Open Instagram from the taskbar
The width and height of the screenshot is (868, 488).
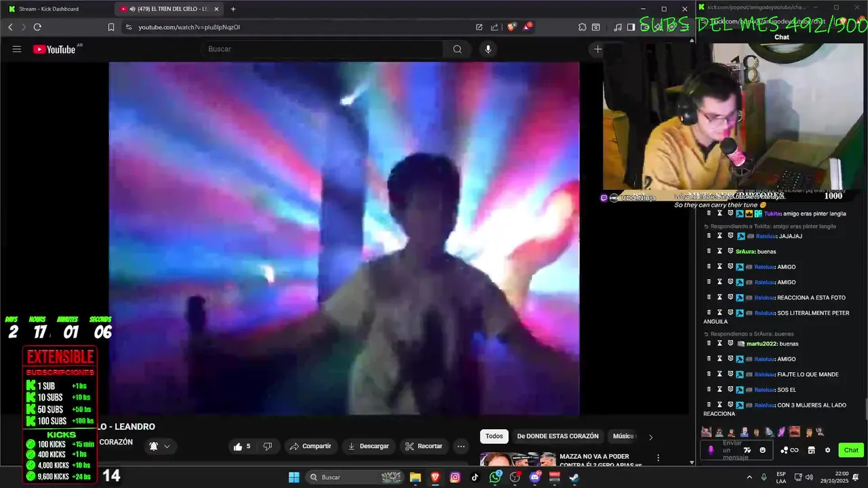455,477
